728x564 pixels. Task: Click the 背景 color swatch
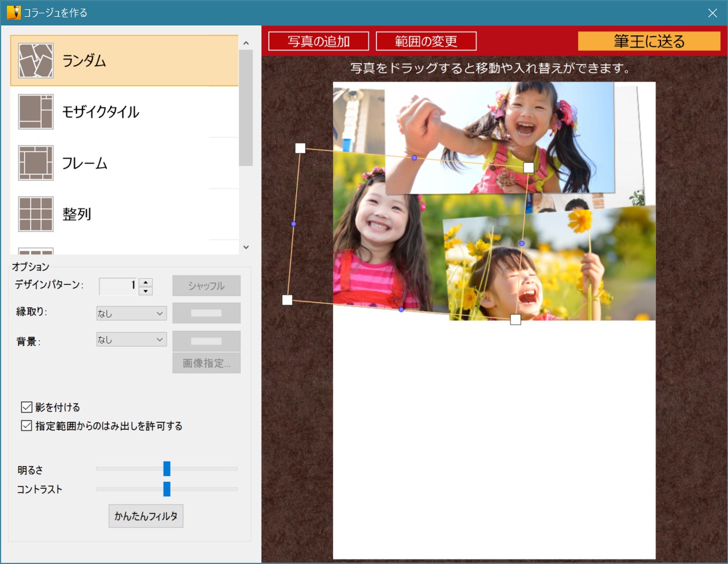pos(206,341)
